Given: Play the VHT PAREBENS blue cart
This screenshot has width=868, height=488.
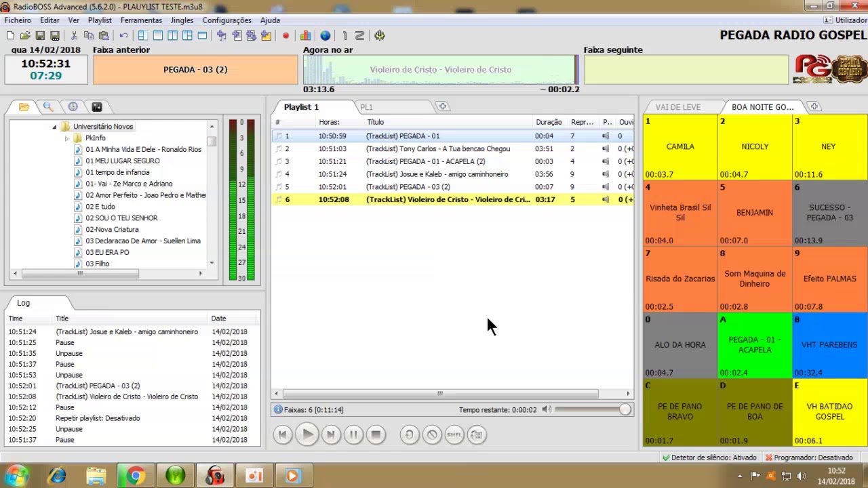Looking at the screenshot, I should 829,345.
